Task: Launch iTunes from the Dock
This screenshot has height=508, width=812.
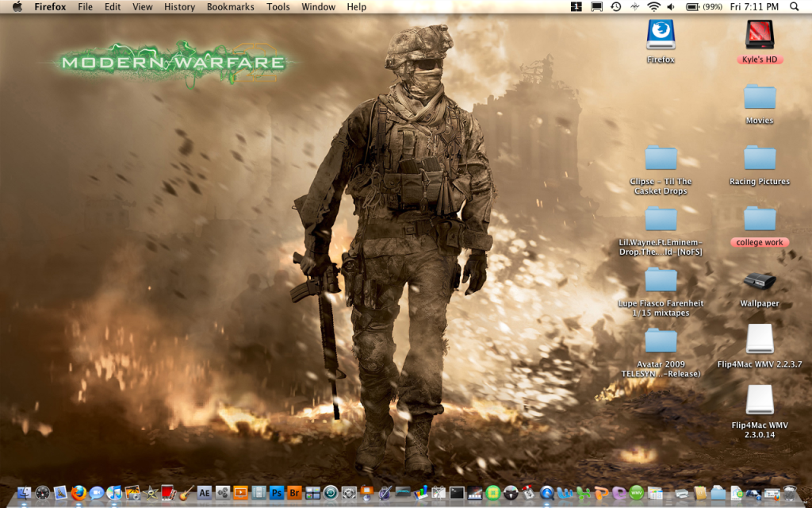Action: (114, 492)
